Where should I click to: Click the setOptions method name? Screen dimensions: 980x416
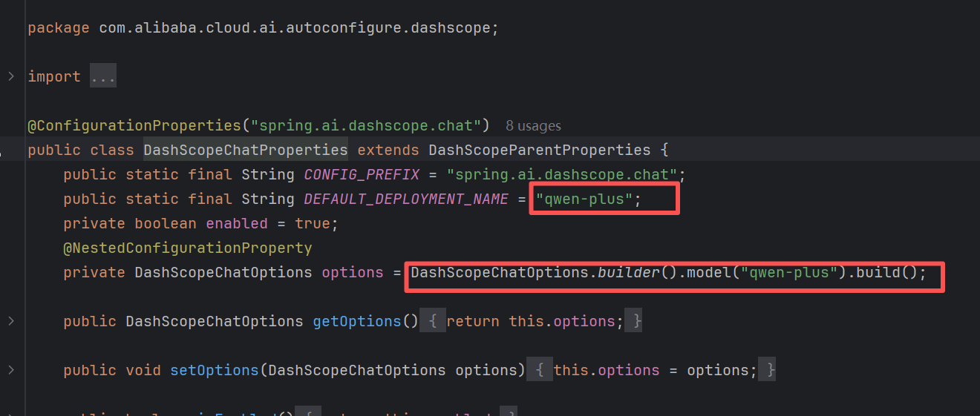coord(215,370)
